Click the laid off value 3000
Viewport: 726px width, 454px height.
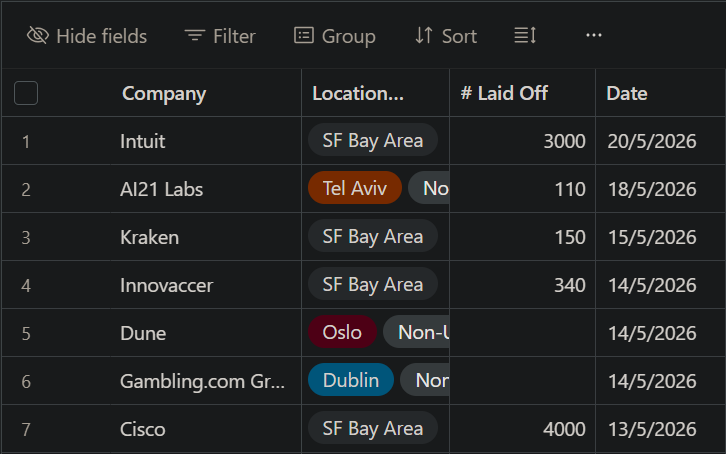tap(564, 141)
